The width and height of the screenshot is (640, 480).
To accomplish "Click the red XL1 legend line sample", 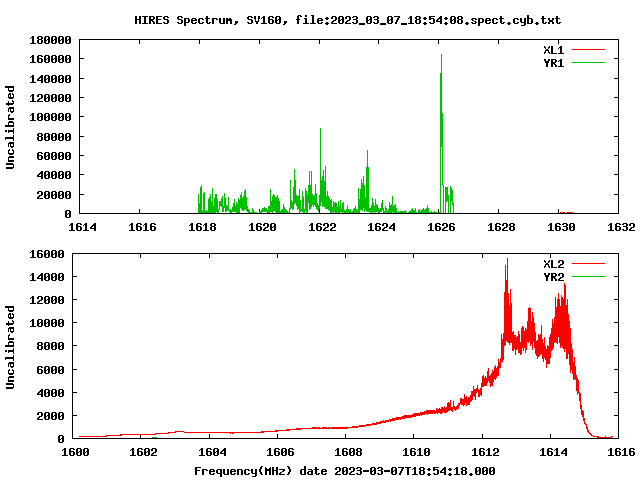I will (588, 50).
